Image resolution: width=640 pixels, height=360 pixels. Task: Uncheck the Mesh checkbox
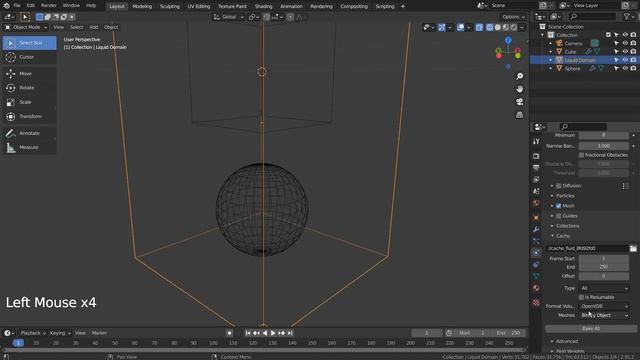[558, 206]
